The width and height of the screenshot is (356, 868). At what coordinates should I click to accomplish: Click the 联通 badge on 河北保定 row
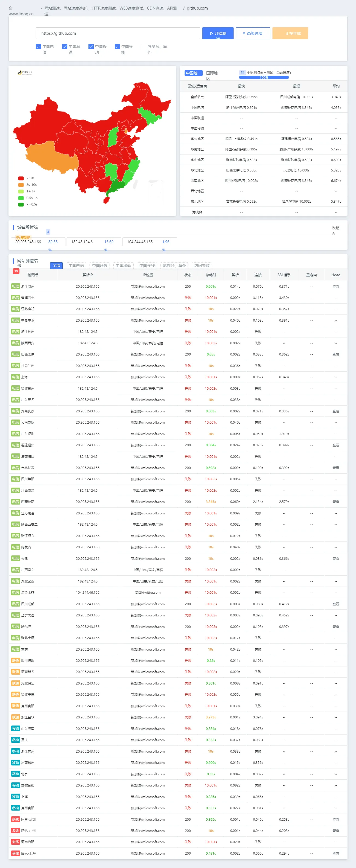click(16, 683)
